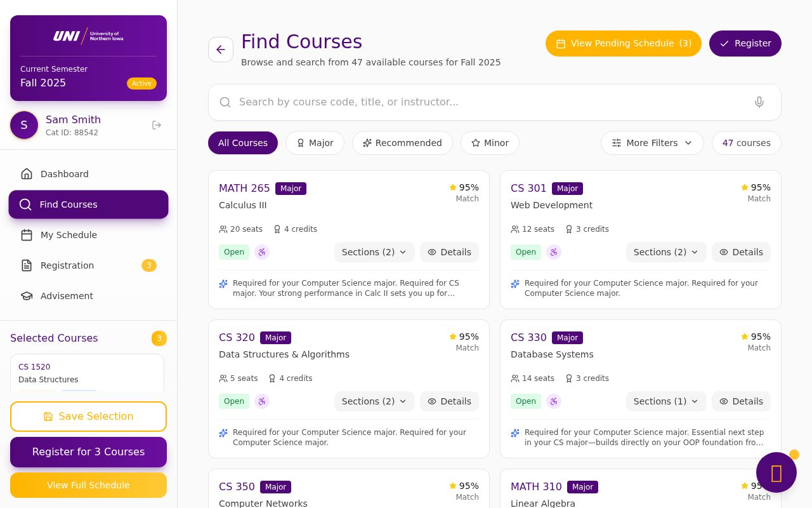Click the CS 350 course code
812x508 pixels.
click(237, 487)
